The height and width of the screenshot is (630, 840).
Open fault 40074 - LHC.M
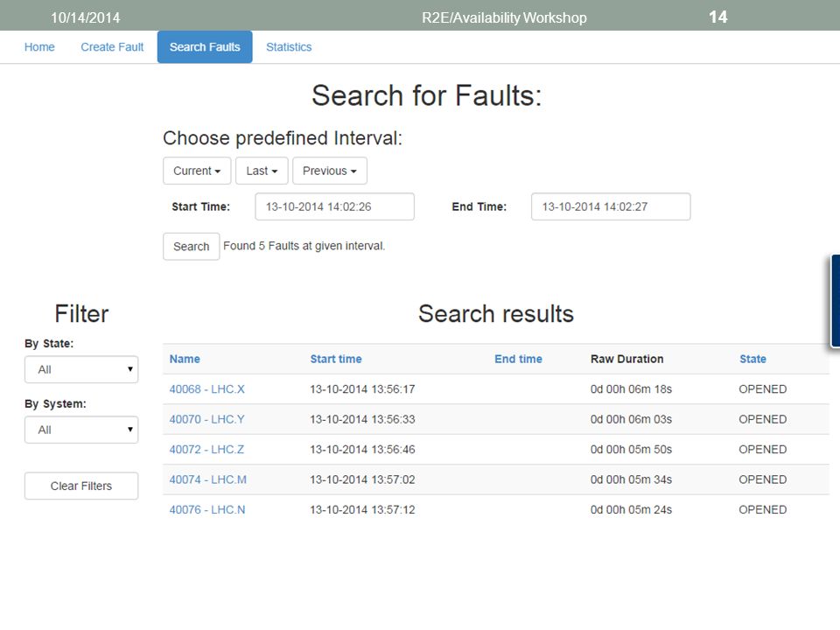point(208,479)
